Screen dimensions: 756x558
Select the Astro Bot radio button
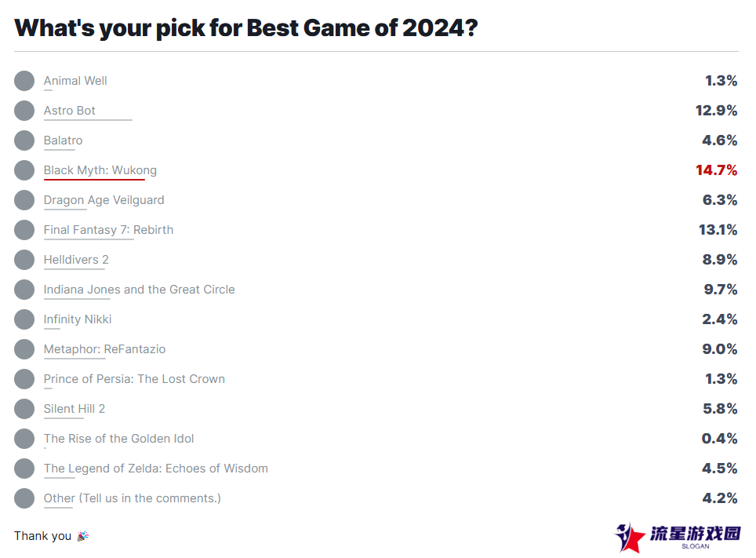(x=24, y=111)
